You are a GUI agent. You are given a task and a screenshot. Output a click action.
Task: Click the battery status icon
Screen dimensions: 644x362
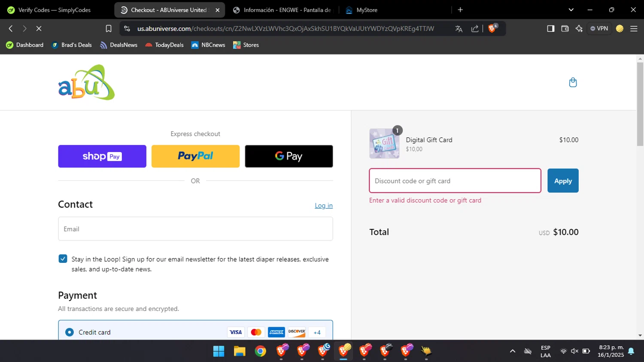[x=586, y=351]
